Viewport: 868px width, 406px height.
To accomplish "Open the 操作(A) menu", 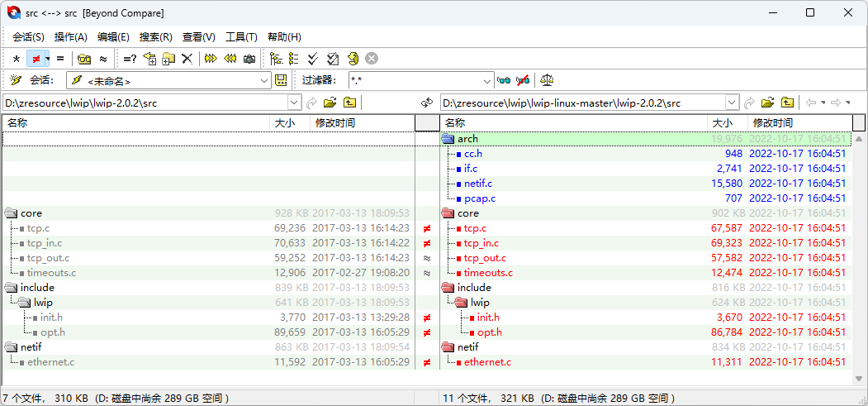I will point(71,37).
